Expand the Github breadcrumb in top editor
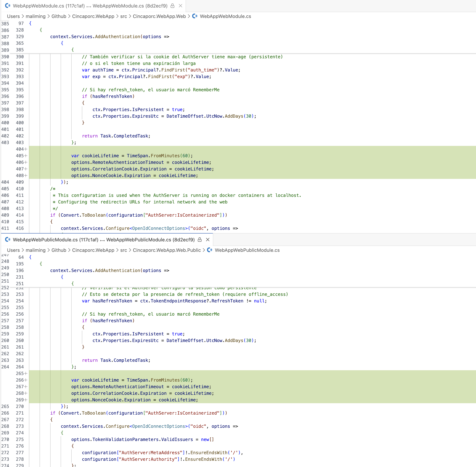 coord(59,16)
